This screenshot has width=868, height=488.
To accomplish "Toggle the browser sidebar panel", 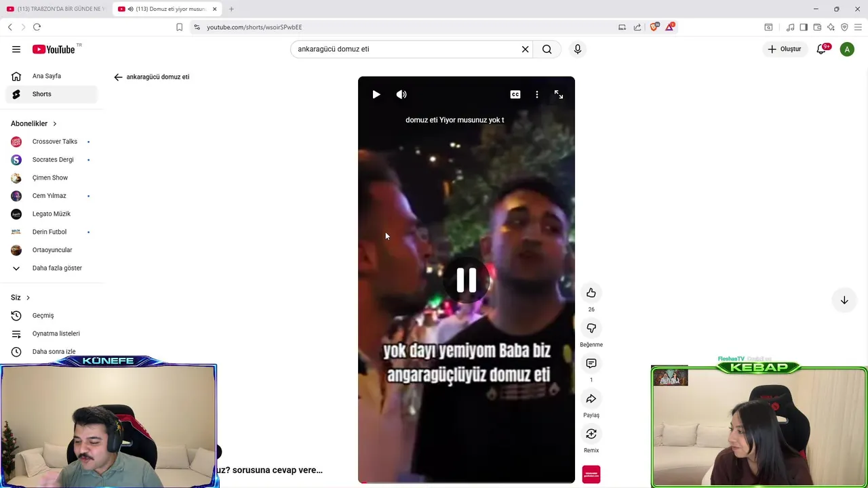I will (804, 27).
